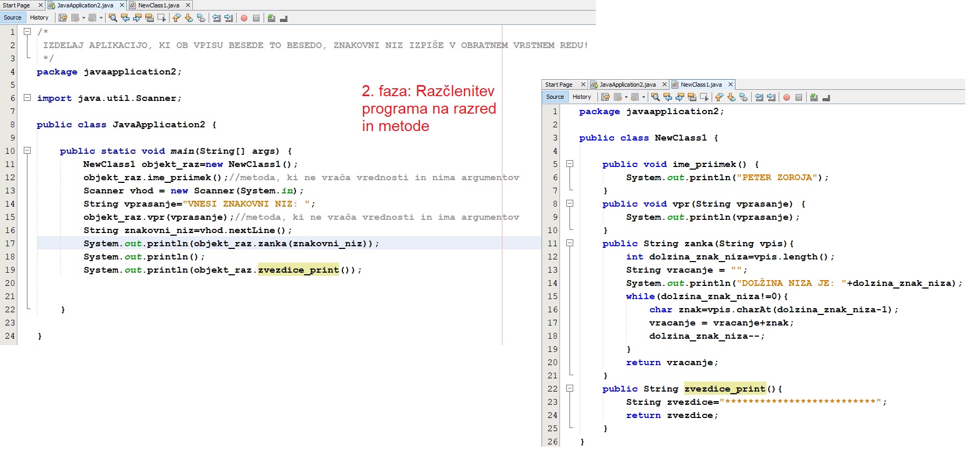Collapse import fold at line 6
Image resolution: width=980 pixels, height=455 pixels.
27,98
